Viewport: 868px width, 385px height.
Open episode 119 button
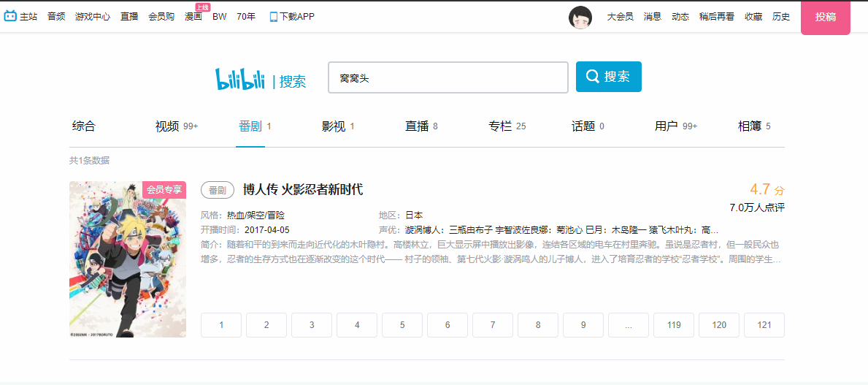pyautogui.click(x=674, y=325)
